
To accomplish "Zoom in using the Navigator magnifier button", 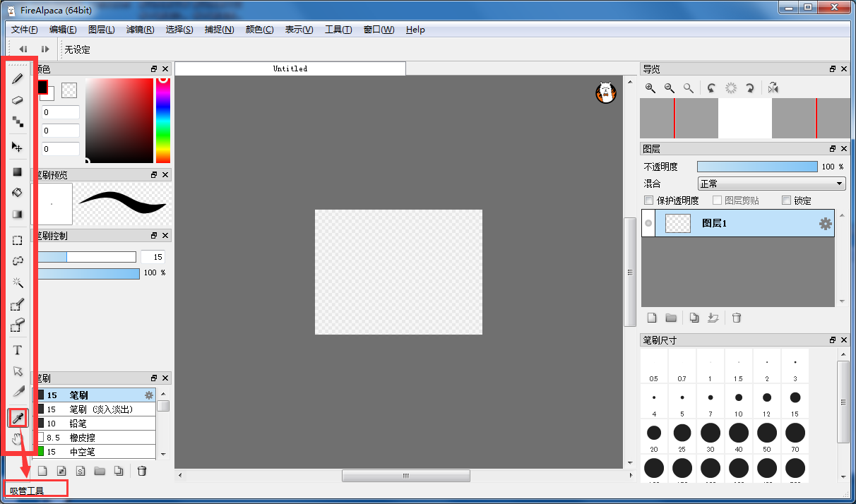I will [x=650, y=88].
